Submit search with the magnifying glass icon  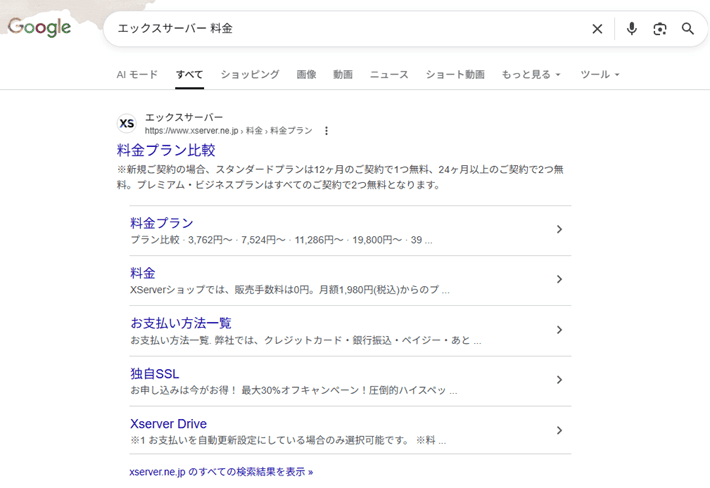pos(688,29)
